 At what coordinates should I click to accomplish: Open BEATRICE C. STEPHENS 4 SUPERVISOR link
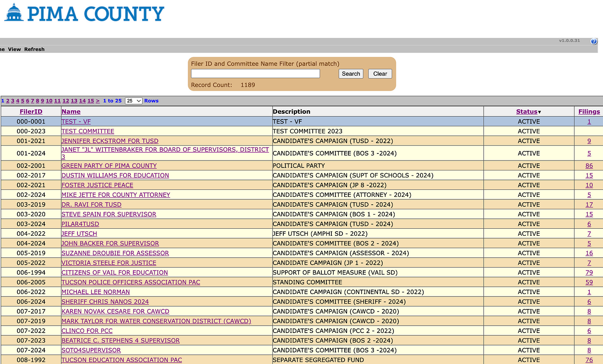point(121,341)
